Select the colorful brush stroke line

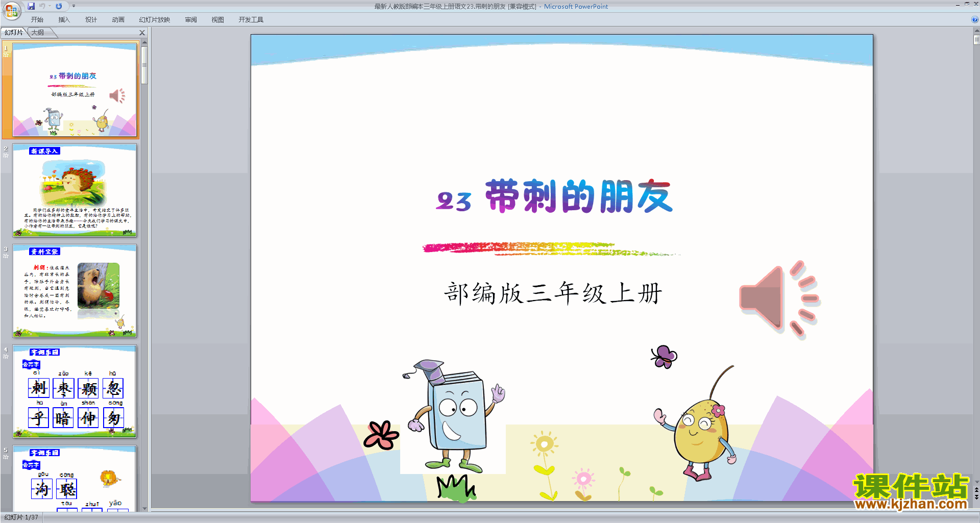pos(551,248)
